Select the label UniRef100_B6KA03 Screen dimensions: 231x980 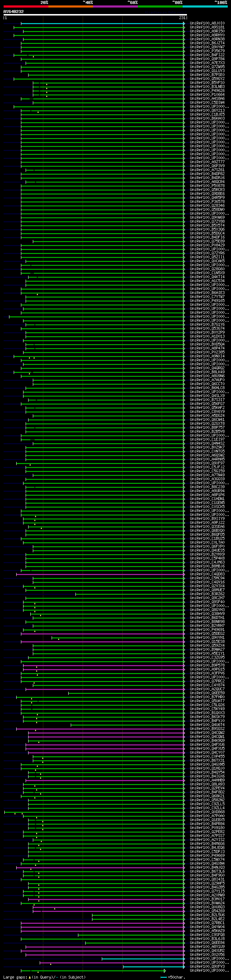coord(208,118)
